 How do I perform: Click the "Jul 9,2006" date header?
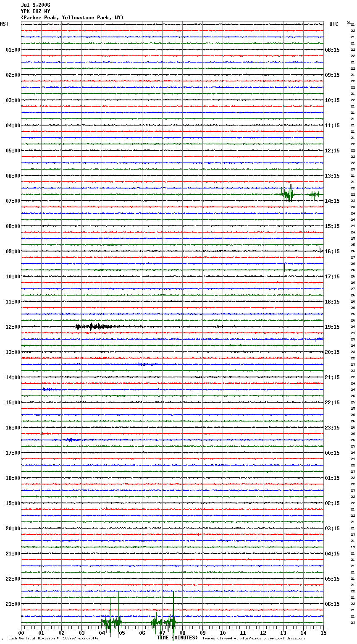click(x=35, y=5)
